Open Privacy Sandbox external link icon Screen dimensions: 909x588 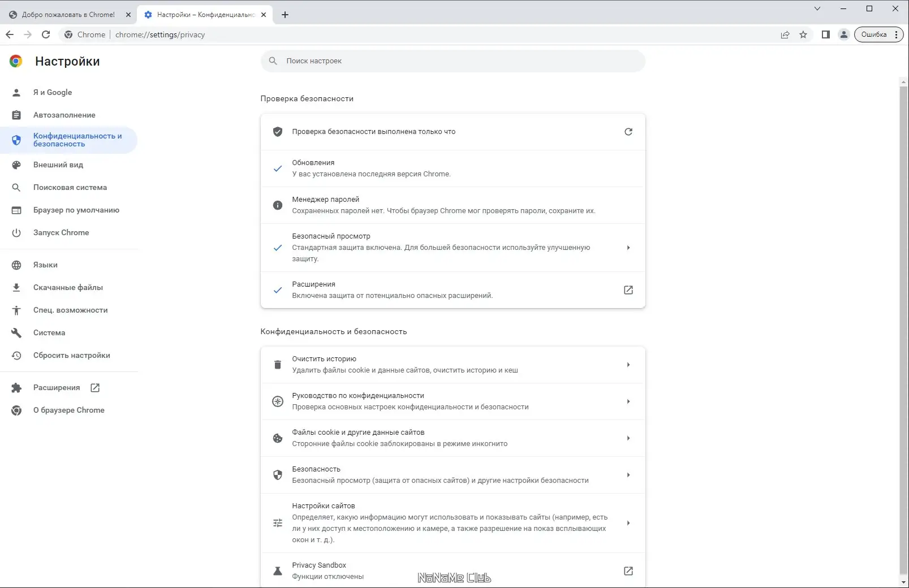pos(628,571)
